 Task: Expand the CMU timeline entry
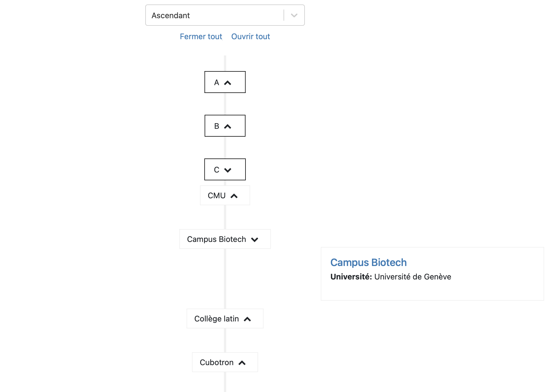tap(217, 195)
